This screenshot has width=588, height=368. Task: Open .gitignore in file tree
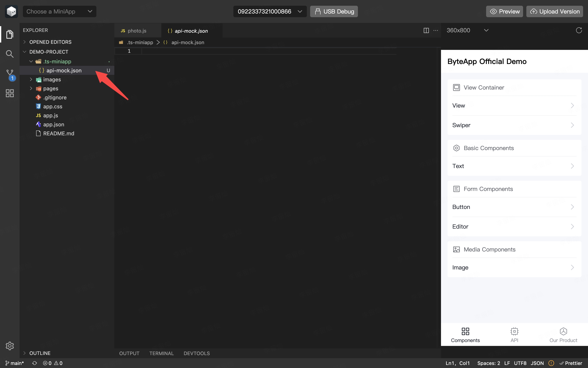[67, 97]
